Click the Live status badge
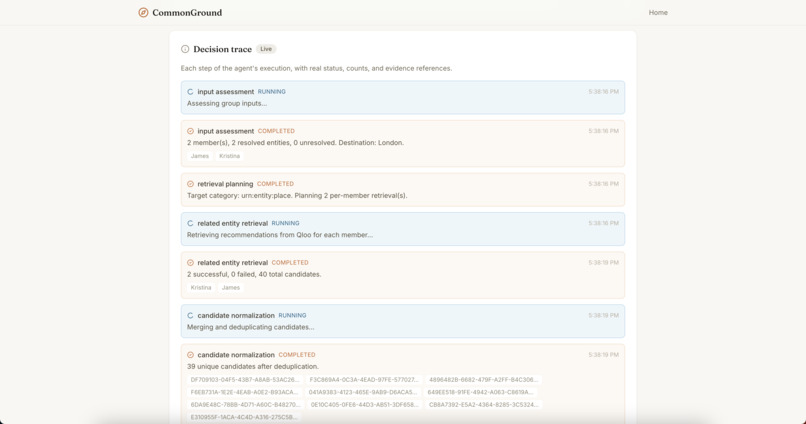This screenshot has height=424, width=806. [266, 49]
